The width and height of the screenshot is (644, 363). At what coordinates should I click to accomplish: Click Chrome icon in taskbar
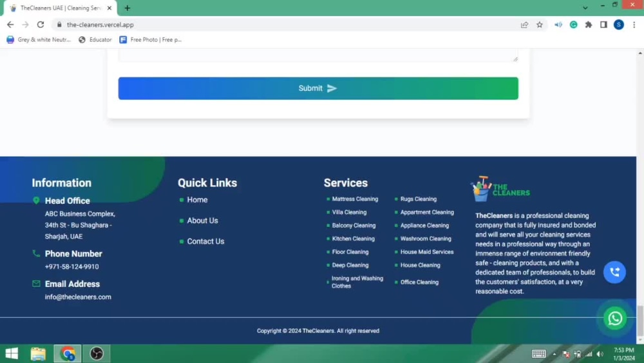pos(68,353)
